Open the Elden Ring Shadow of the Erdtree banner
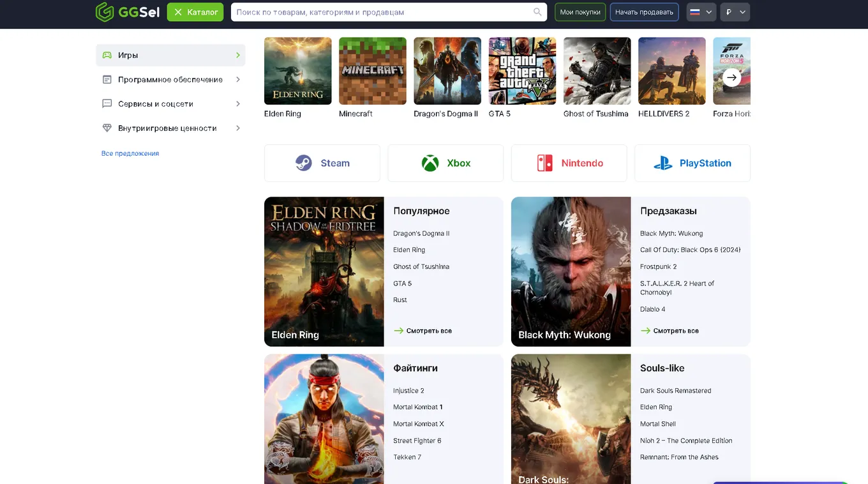Viewport: 868px width, 484px height. (324, 271)
